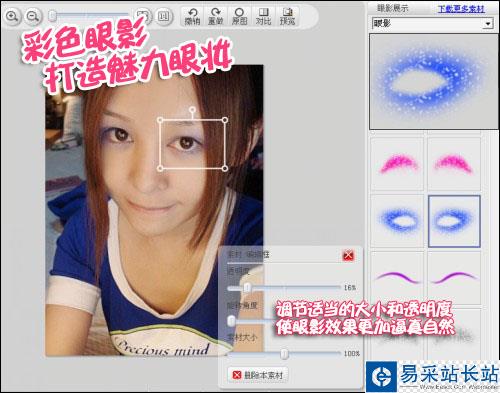Screen dimensions: 500x393
Task: Select the highlighted right blue eyeshadow thumbnail
Action: pos(454,221)
